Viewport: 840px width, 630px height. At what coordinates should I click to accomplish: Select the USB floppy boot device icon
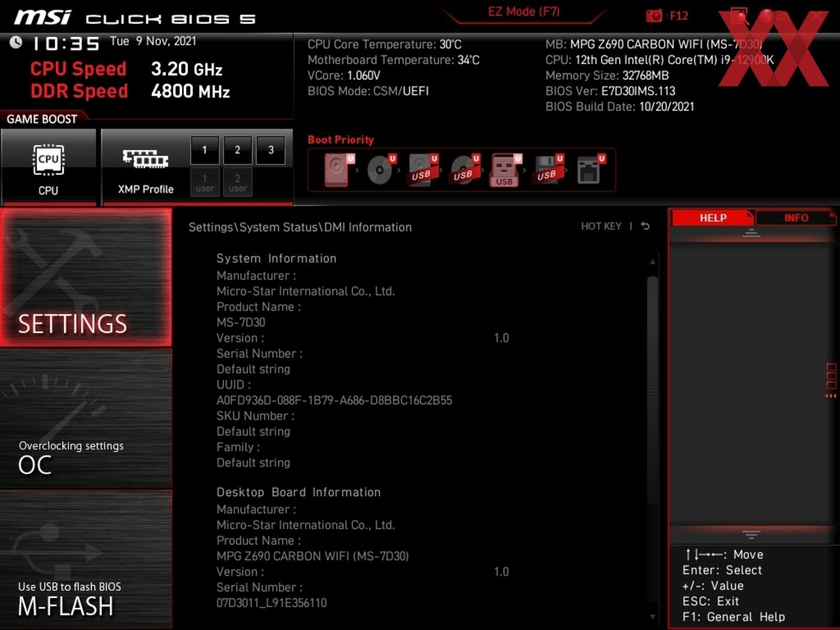click(x=548, y=170)
